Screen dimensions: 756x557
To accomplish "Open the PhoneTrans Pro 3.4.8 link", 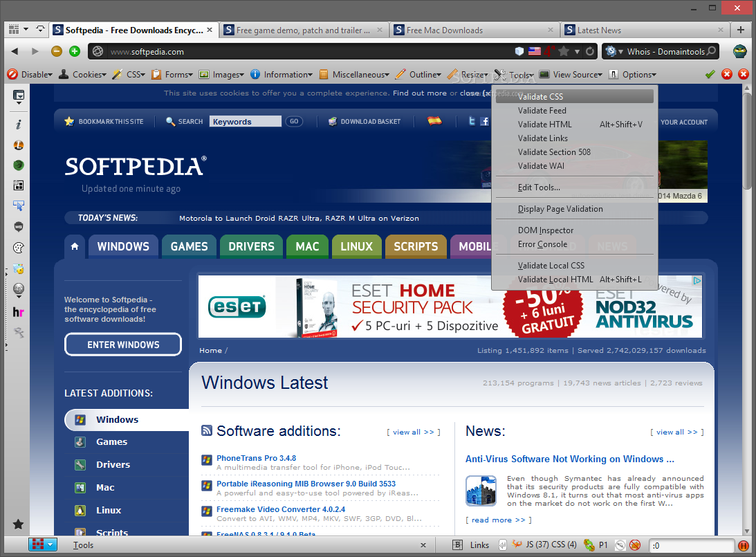I will click(256, 458).
